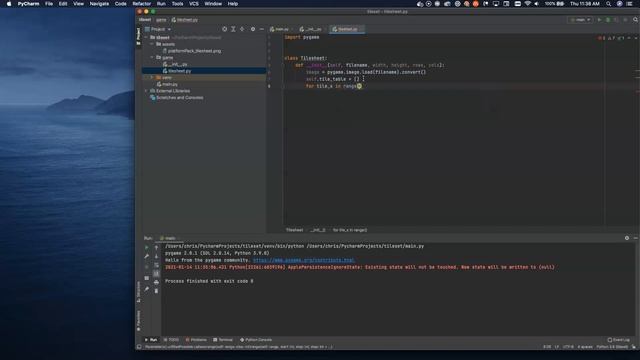Open the Navigate menu
The width and height of the screenshot is (640, 360).
(x=99, y=4)
